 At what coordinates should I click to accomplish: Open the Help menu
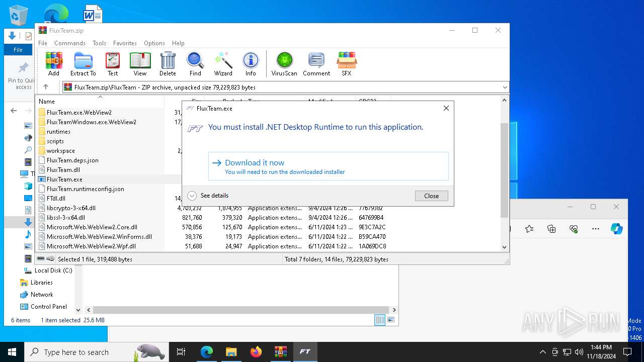pyautogui.click(x=178, y=43)
